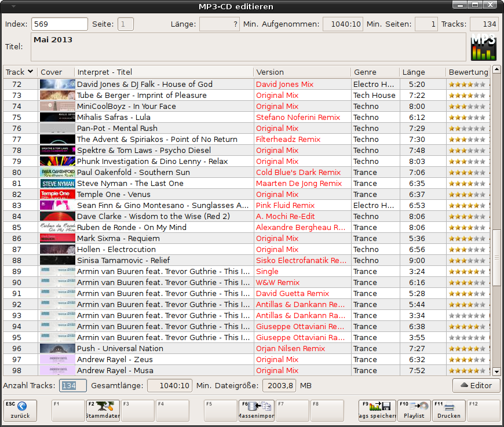Click the F11 Drucken print button
Viewport: 504px width, 427px height.
tap(449, 411)
